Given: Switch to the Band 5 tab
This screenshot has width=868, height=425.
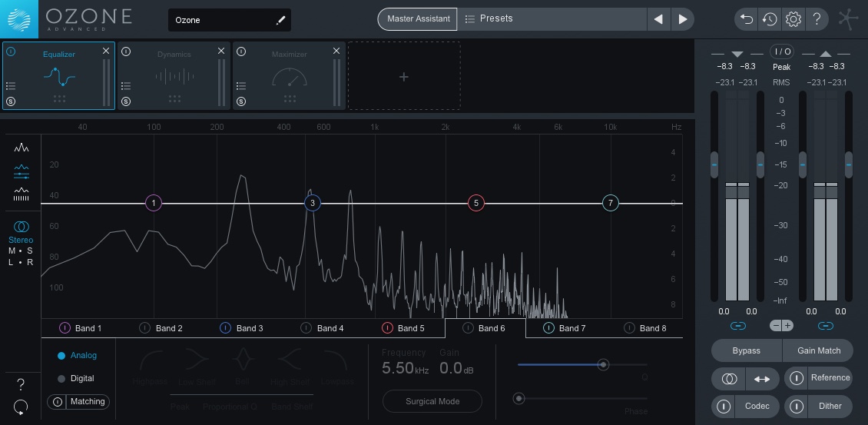Looking at the screenshot, I should (x=404, y=328).
